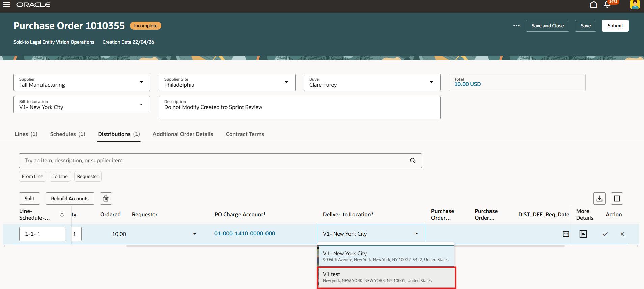Open the more actions ellipsis menu
This screenshot has height=289, width=644.
[516, 26]
